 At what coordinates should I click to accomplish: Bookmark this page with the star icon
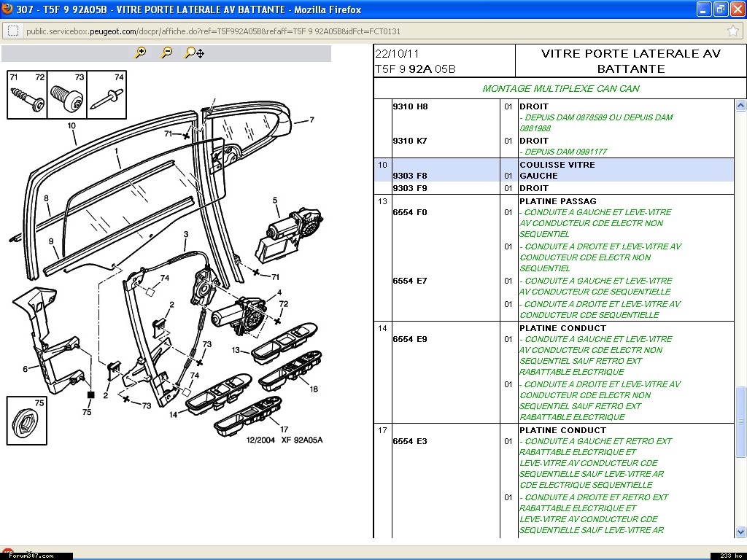(733, 31)
